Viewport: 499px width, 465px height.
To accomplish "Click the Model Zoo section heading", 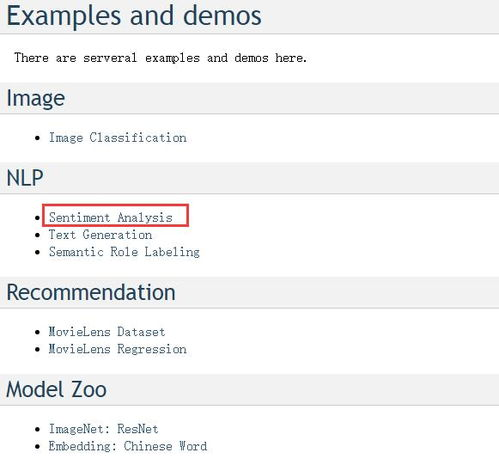I will [56, 389].
